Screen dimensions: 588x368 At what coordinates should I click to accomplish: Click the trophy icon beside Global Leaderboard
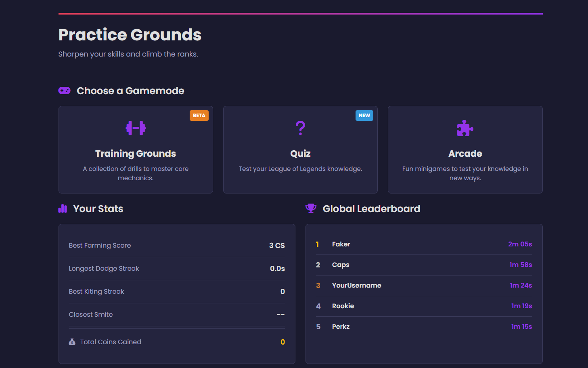[311, 208]
